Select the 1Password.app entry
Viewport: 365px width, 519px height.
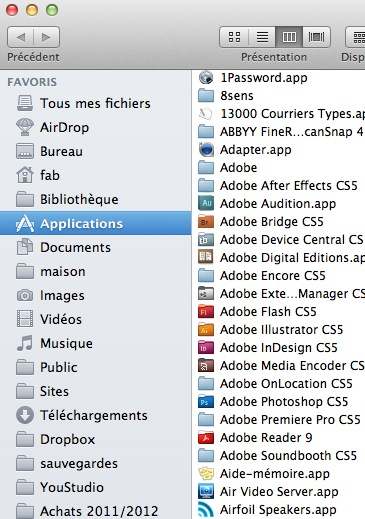coord(253,78)
